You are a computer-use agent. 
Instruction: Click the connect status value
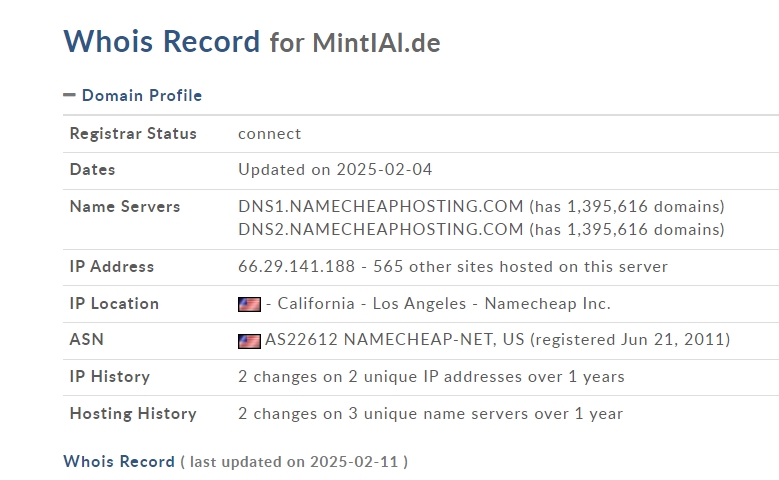tap(270, 134)
